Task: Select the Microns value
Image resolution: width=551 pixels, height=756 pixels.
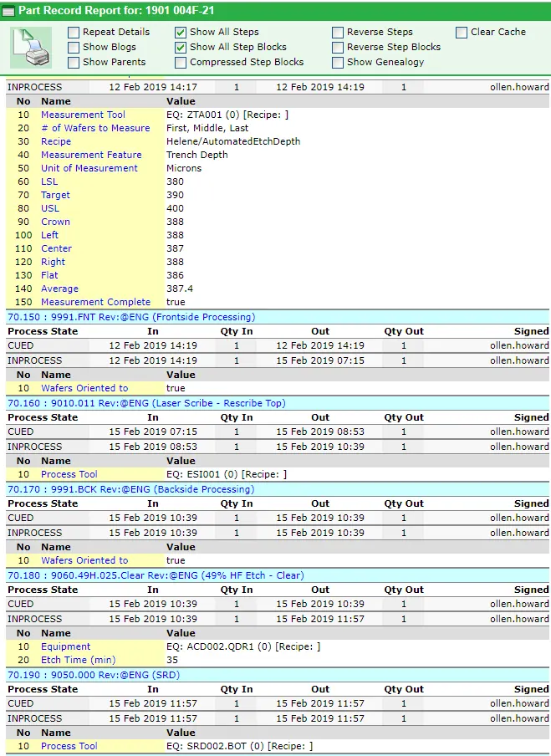Action: coord(184,168)
